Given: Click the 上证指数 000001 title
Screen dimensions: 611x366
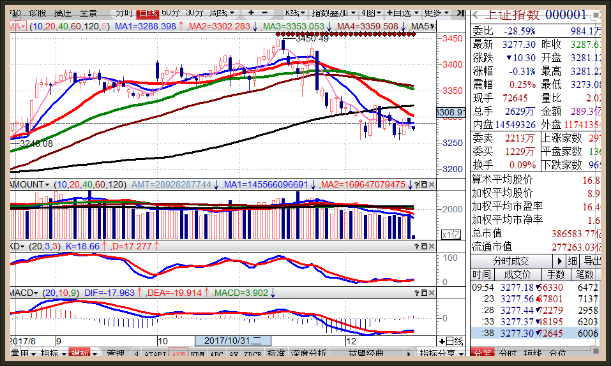Looking at the screenshot, I should (x=535, y=15).
